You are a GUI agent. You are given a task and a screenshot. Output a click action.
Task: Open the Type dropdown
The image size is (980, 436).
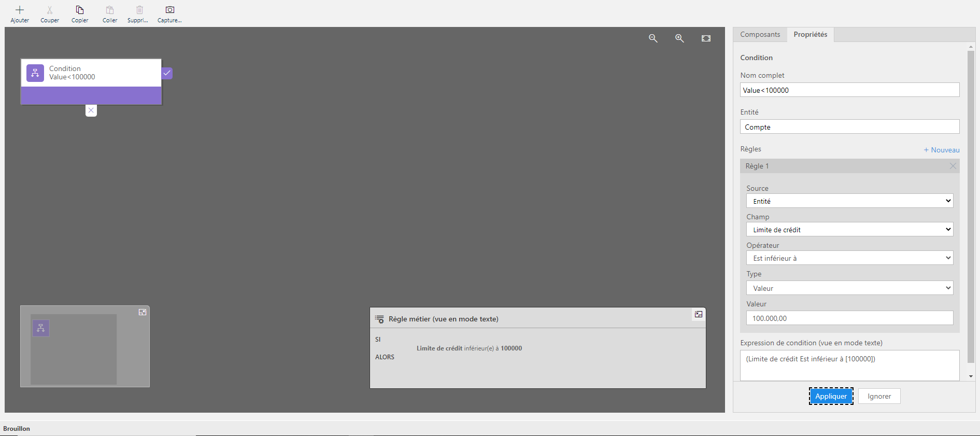[x=849, y=288]
